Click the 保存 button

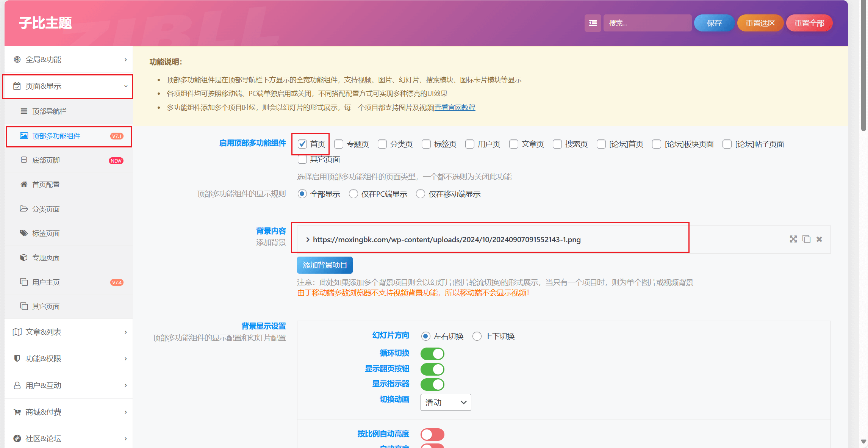[x=714, y=23]
